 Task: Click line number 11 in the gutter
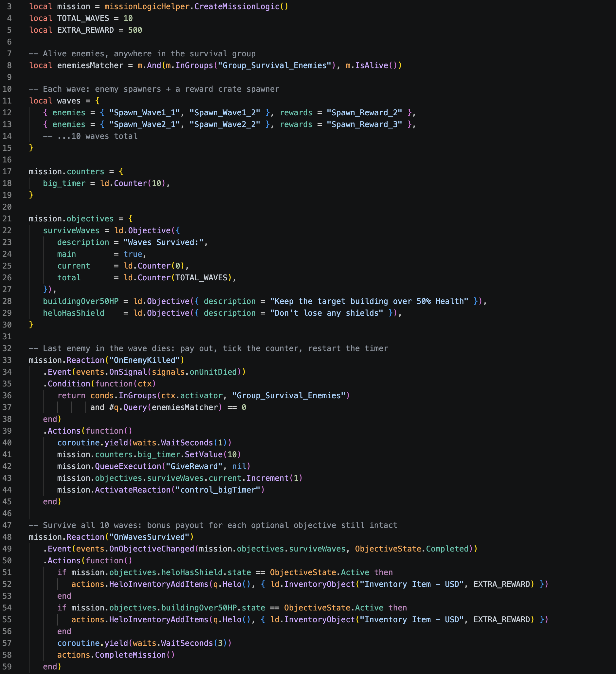(7, 101)
